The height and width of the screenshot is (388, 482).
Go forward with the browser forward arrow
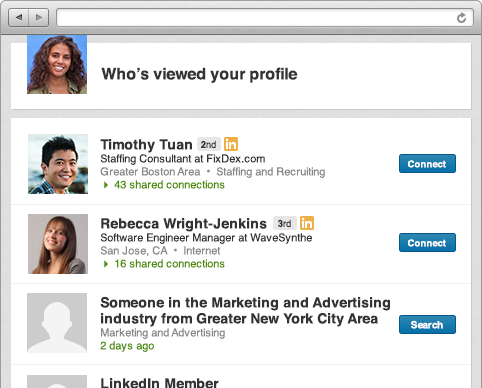[x=39, y=17]
